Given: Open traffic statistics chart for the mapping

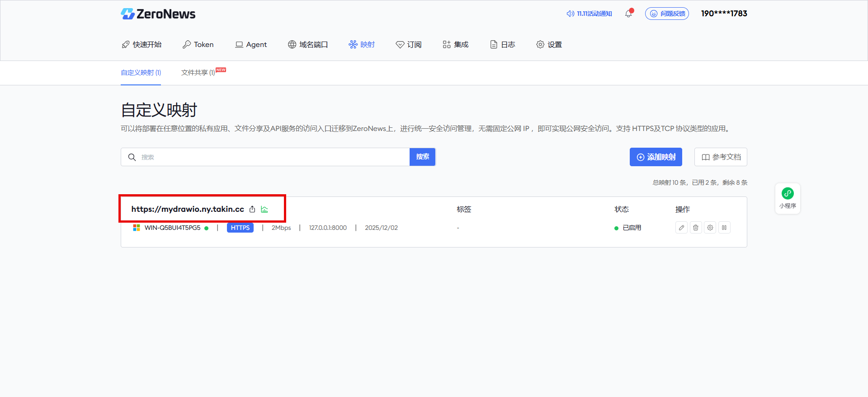Looking at the screenshot, I should [264, 209].
